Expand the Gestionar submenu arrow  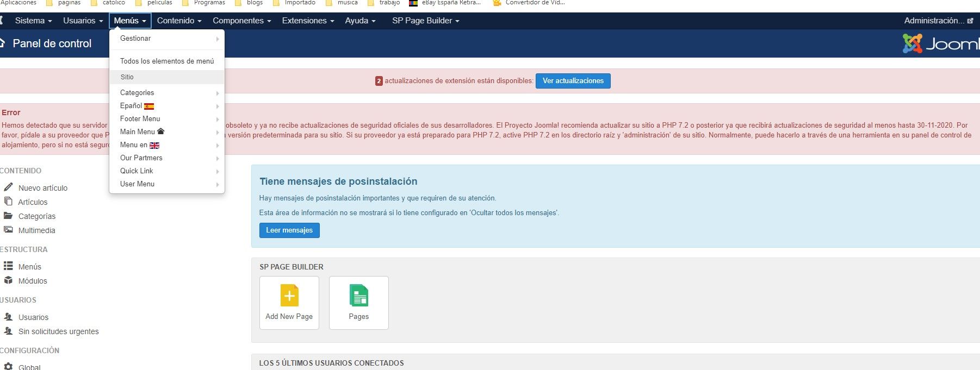[218, 39]
